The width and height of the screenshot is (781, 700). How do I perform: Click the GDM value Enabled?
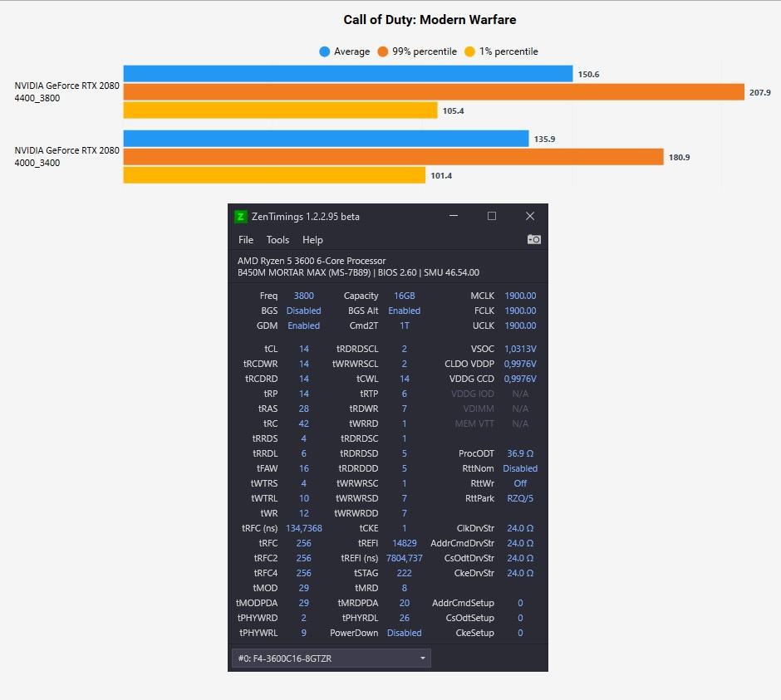coord(304,326)
